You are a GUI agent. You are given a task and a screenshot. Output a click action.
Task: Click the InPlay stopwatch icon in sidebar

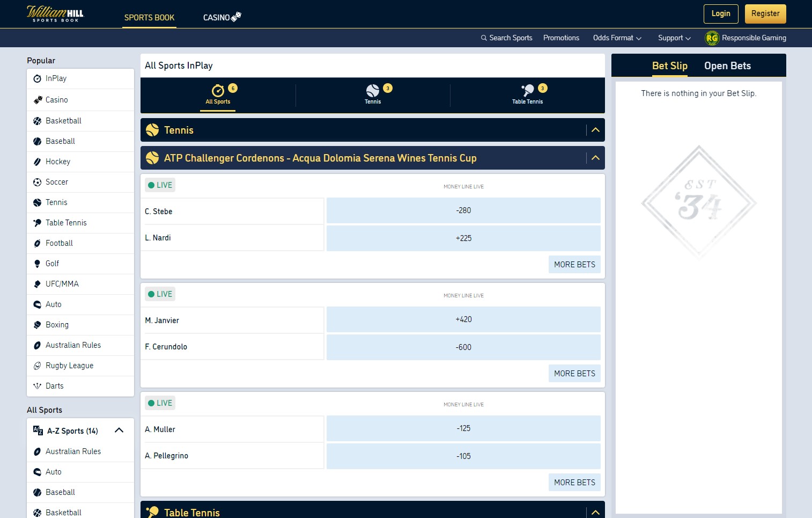(37, 79)
